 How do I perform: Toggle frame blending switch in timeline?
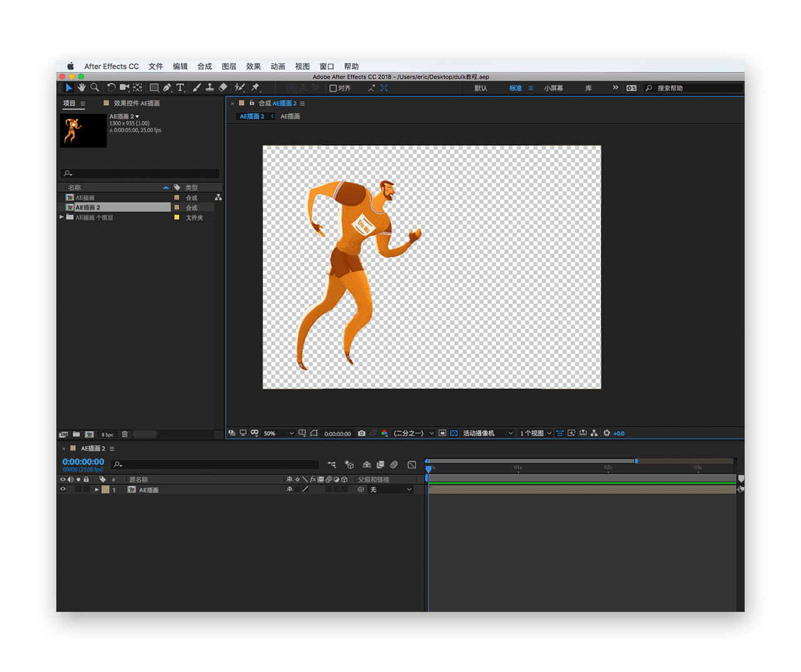[x=380, y=464]
